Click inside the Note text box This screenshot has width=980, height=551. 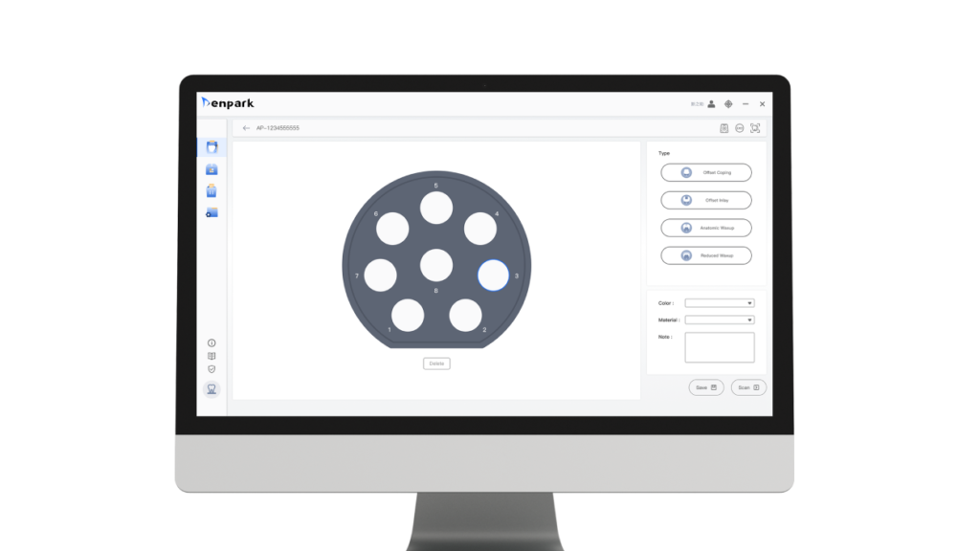click(720, 347)
